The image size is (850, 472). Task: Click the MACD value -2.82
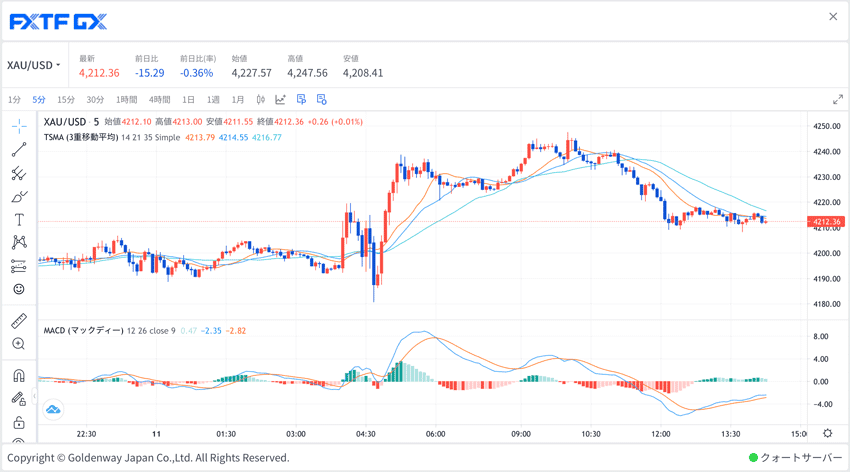click(236, 331)
